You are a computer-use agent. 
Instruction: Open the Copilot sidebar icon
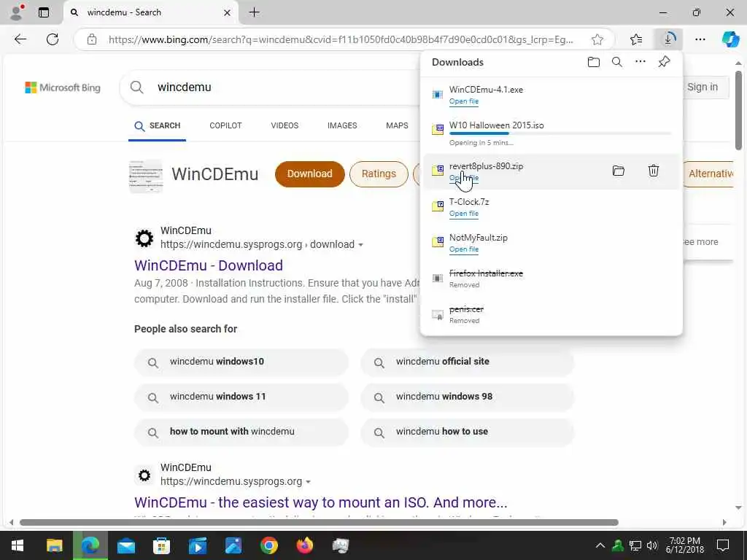point(729,39)
